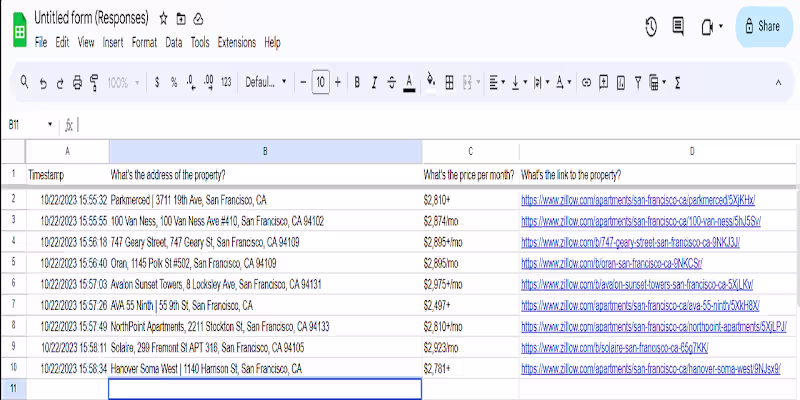This screenshot has height=400, width=800.
Task: Increase decimal places
Action: click(x=208, y=83)
